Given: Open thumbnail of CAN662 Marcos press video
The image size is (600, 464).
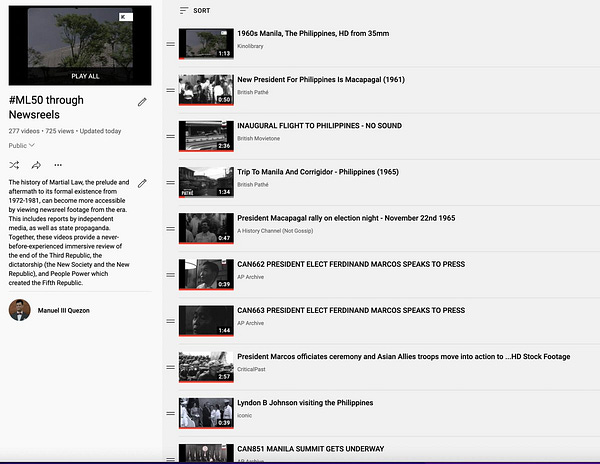Looking at the screenshot, I should (206, 275).
